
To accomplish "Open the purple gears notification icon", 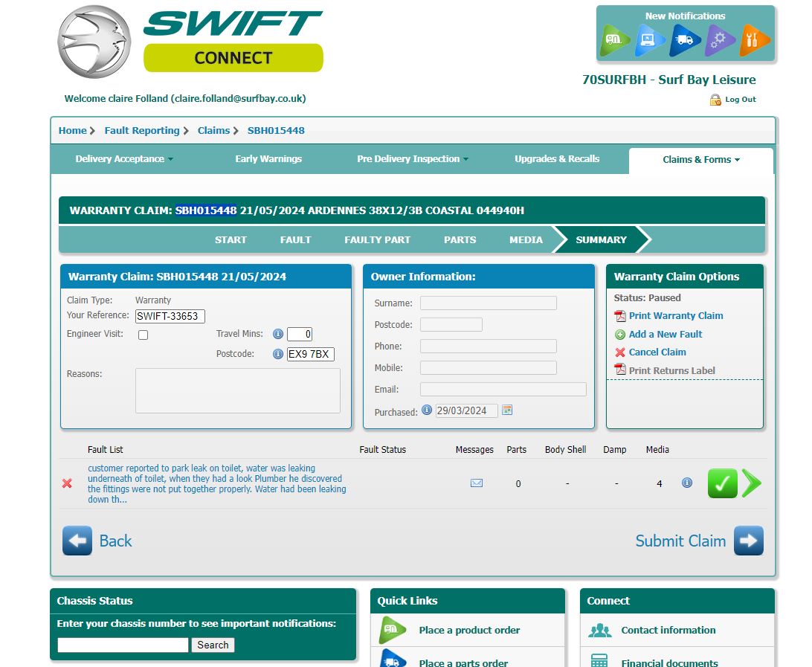I will coord(719,40).
